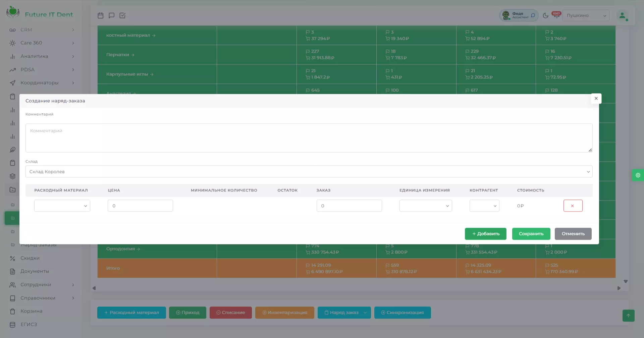Click the Care 360 sun icon
The width and height of the screenshot is (644, 338).
pyautogui.click(x=12, y=43)
